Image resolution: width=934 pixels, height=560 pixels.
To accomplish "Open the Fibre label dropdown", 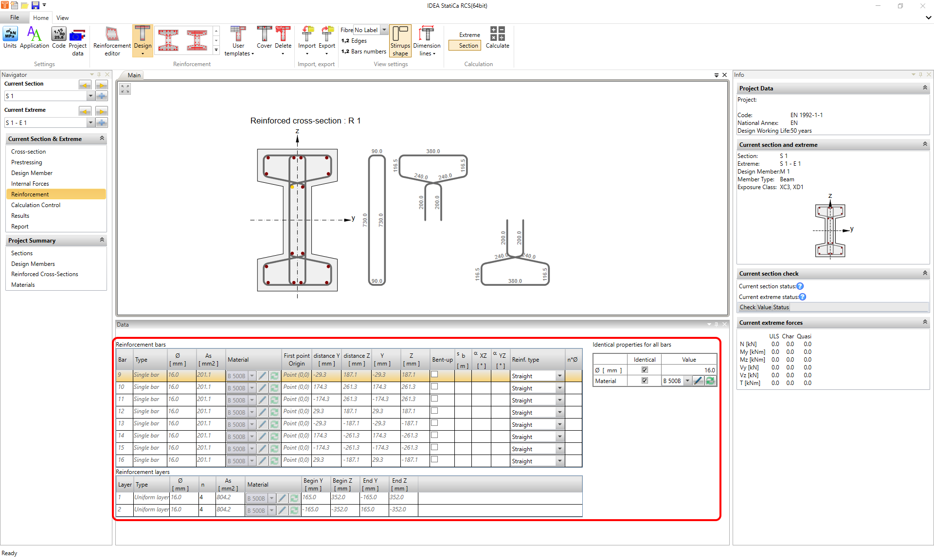I will pyautogui.click(x=384, y=30).
